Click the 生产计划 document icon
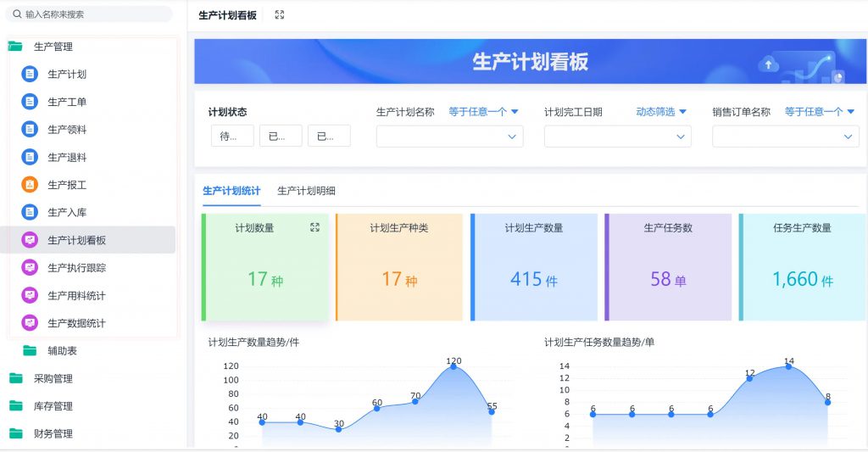The width and height of the screenshot is (868, 452). coord(30,74)
